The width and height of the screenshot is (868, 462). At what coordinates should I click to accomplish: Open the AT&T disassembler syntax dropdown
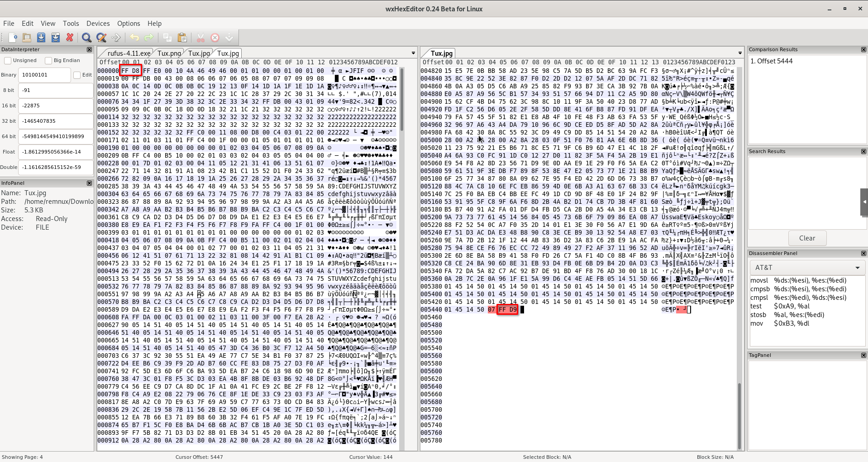(x=807, y=268)
